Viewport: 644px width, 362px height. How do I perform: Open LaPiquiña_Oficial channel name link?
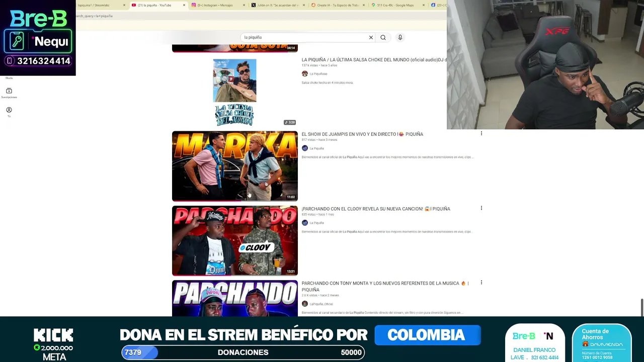321,304
